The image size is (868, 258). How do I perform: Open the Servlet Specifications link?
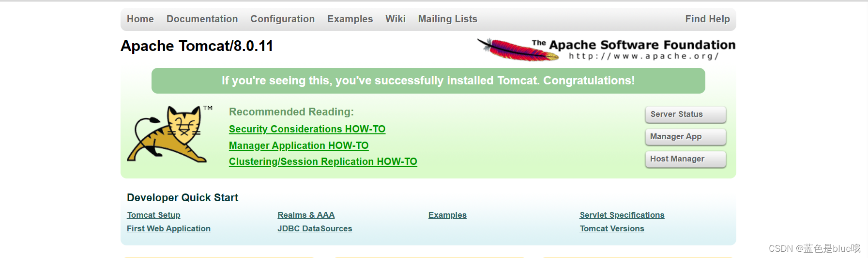tap(622, 215)
